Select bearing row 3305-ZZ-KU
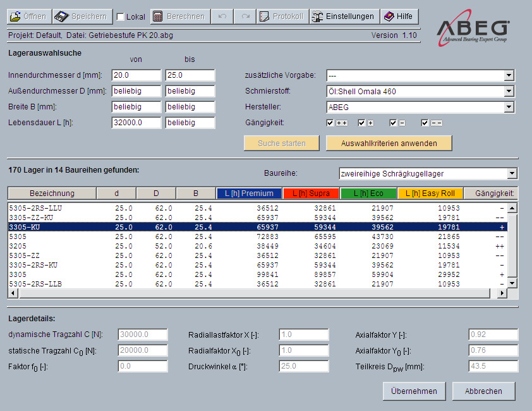 [x=258, y=218]
